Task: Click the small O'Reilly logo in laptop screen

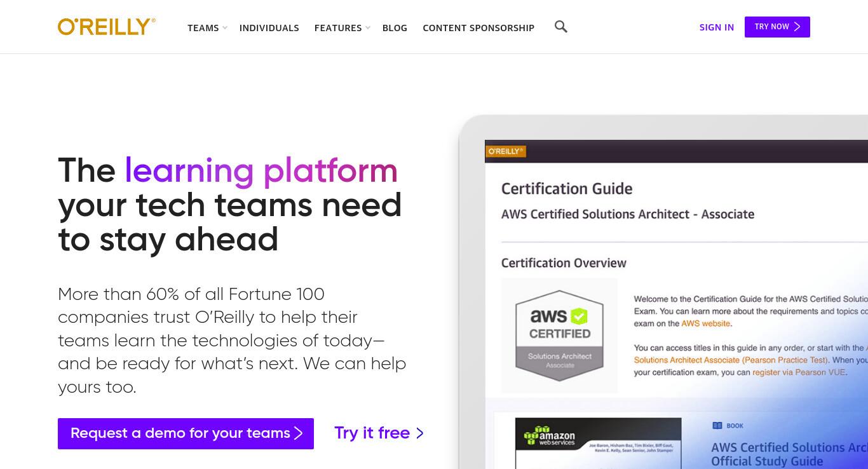Action: [x=506, y=151]
